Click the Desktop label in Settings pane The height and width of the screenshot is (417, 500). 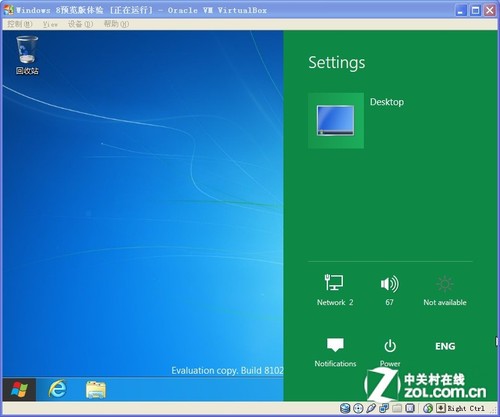387,102
